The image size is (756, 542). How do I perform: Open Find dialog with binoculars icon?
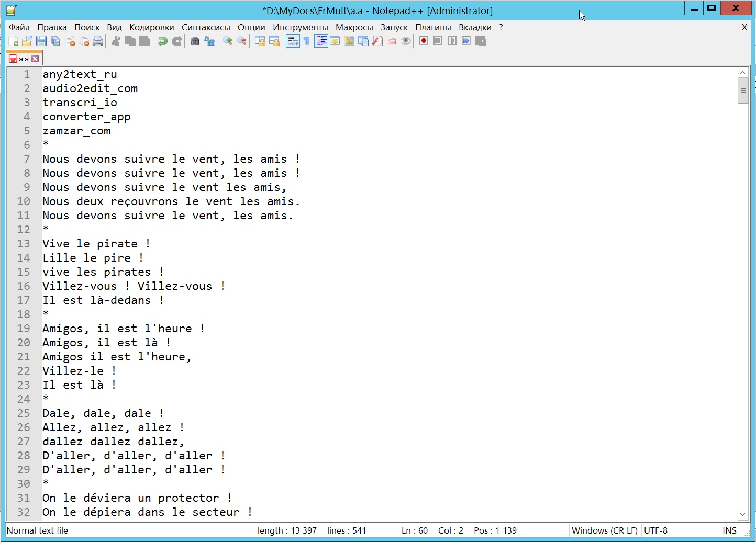coord(195,41)
